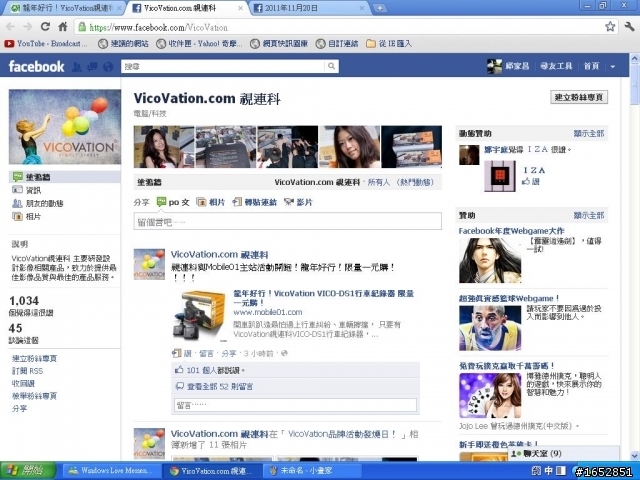Image resolution: width=640 pixels, height=480 pixels.
Task: Open the new tab button
Action: 379,8
